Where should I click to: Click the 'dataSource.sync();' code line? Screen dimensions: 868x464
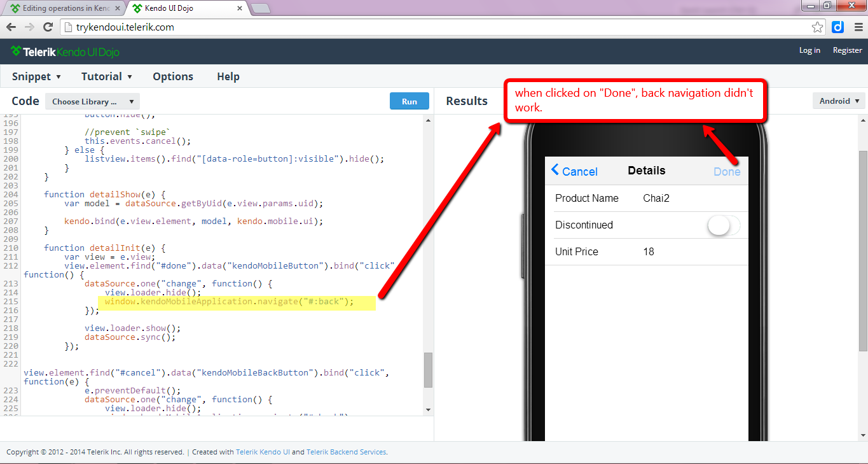[x=130, y=337]
